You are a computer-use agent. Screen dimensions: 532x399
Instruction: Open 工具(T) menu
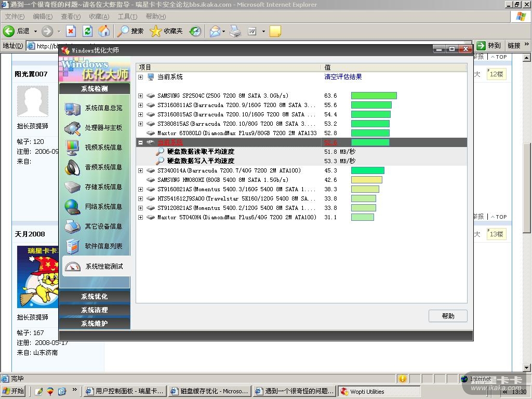(127, 16)
